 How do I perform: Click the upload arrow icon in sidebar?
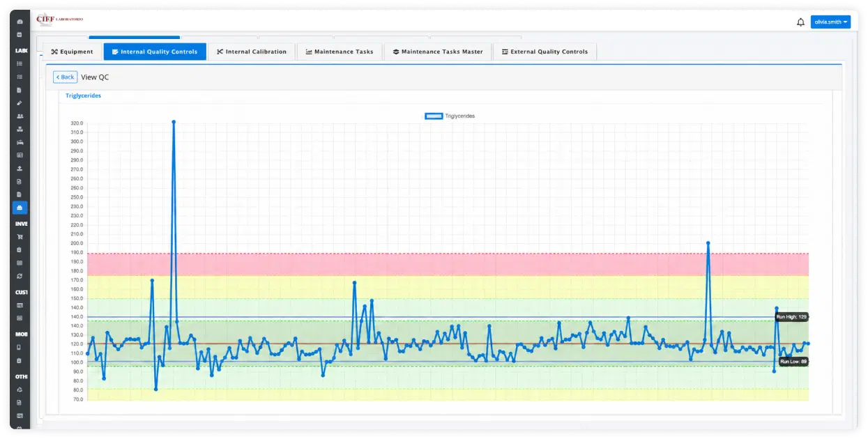coord(20,169)
